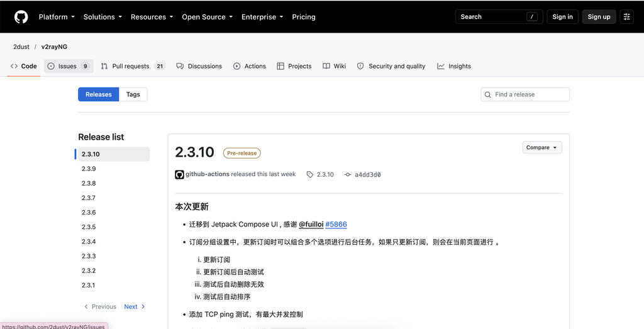Switch to the Tags view
This screenshot has height=329, width=644.
click(133, 94)
